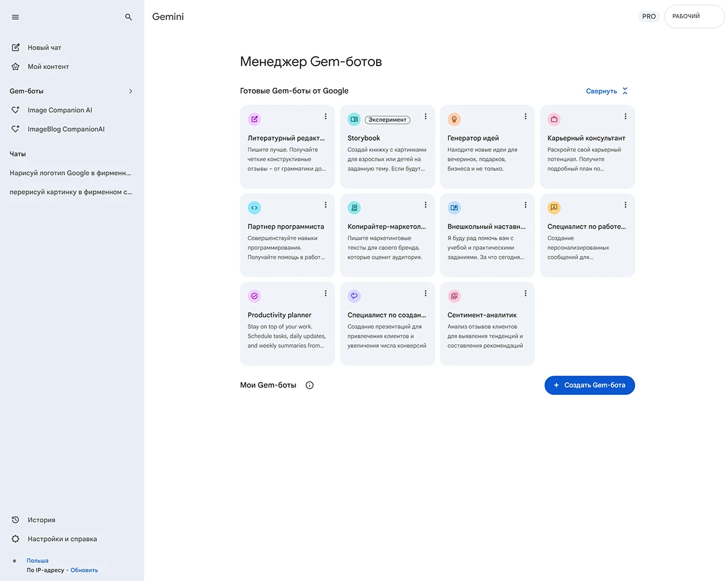The image size is (728, 581).
Task: Open Настройки и справка
Action: [62, 539]
